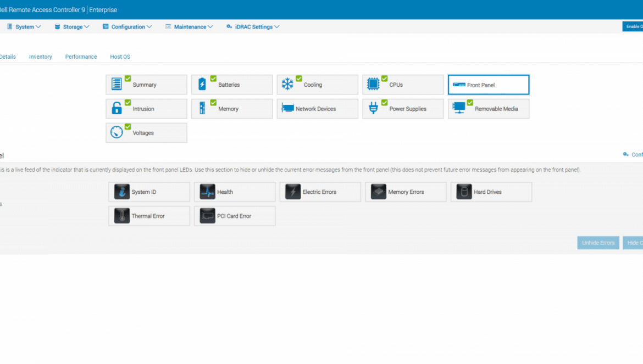This screenshot has height=364, width=643.
Task: Select the Front Panel tile label
Action: tap(481, 85)
